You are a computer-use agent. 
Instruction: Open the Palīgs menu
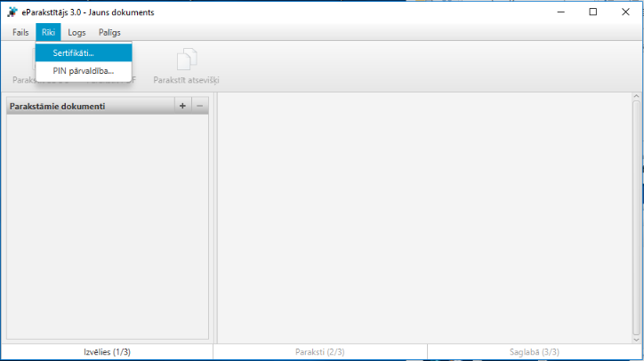tap(109, 32)
